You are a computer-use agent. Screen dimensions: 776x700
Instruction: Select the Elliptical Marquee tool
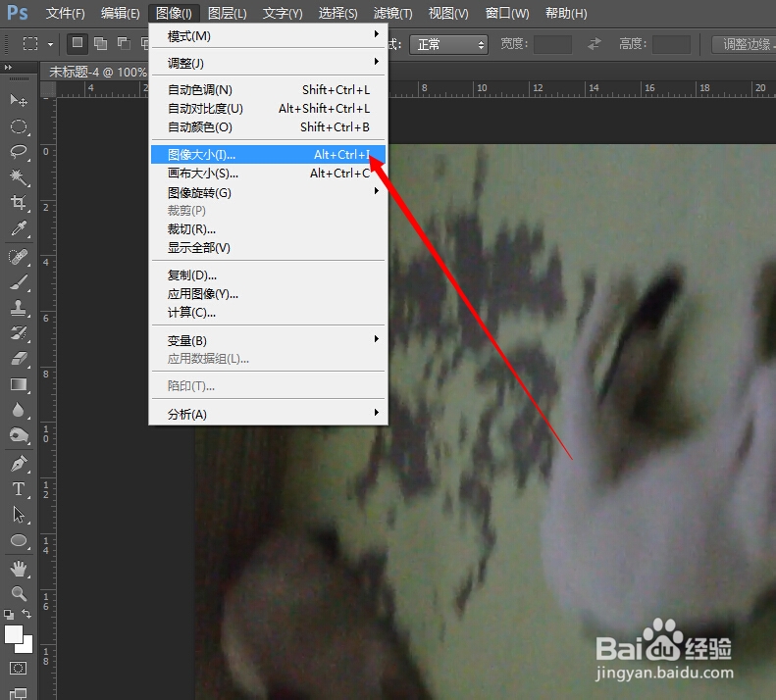point(19,126)
